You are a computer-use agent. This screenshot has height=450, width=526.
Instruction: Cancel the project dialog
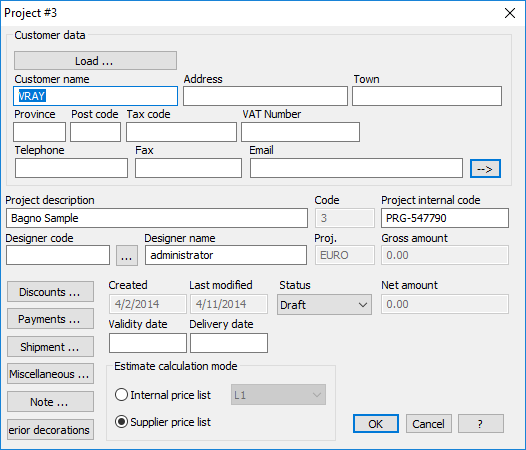pyautogui.click(x=428, y=423)
